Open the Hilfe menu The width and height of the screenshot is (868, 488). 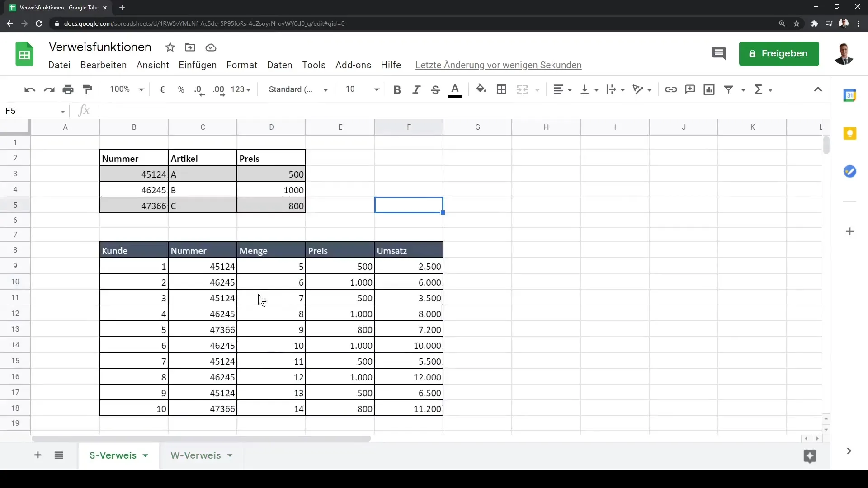[391, 65]
